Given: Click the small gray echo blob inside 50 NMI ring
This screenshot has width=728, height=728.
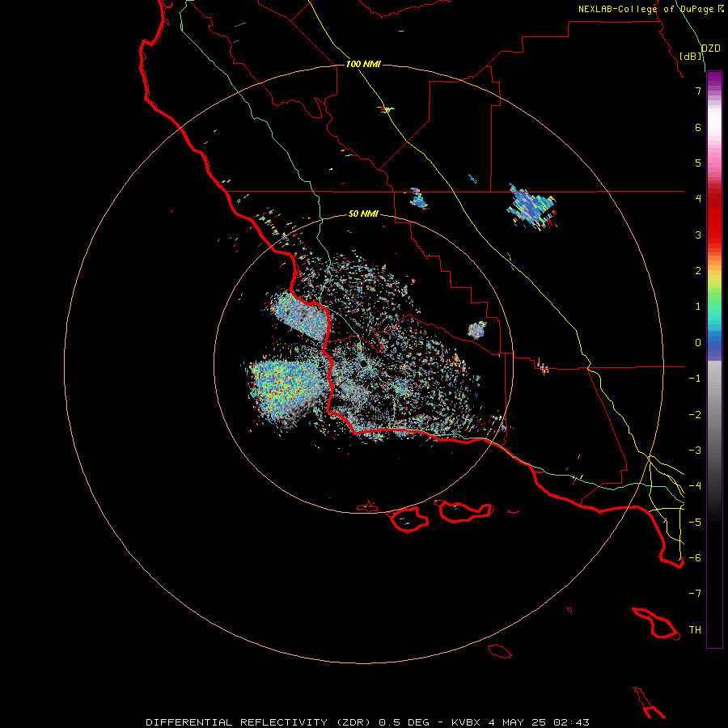Looking at the screenshot, I should tap(476, 330).
